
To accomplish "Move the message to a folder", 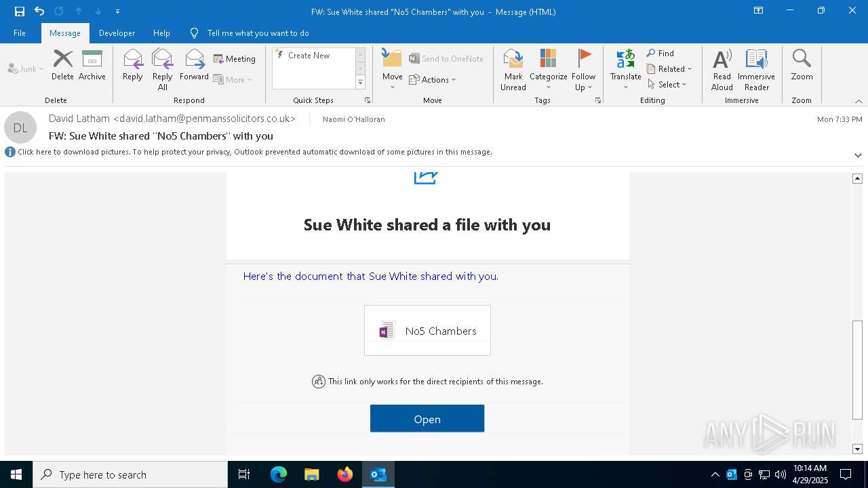I will point(393,70).
